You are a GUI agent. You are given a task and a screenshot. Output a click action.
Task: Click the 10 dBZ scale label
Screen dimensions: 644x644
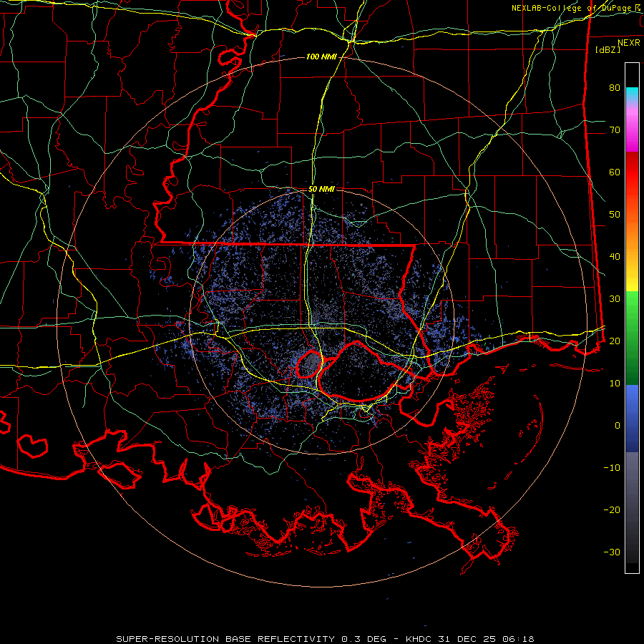point(615,384)
